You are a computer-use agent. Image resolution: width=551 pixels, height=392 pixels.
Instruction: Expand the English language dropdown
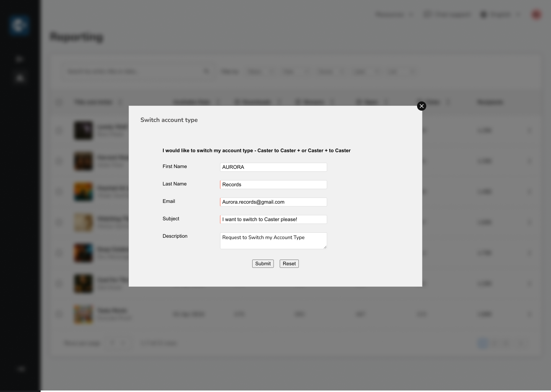pos(500,15)
